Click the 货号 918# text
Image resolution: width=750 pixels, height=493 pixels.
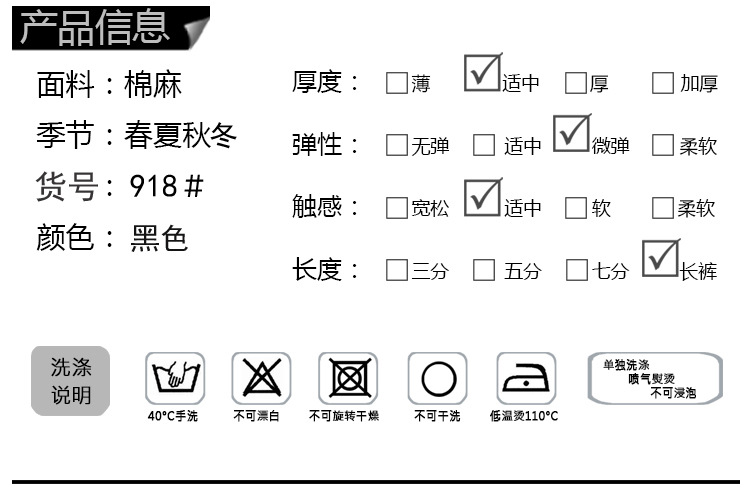point(120,186)
